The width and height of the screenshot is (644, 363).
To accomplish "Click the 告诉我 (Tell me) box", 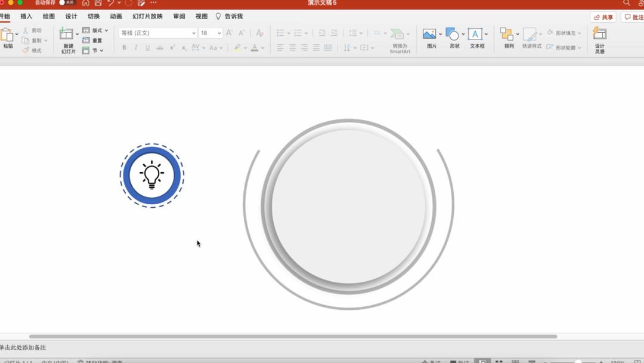I will click(x=229, y=17).
